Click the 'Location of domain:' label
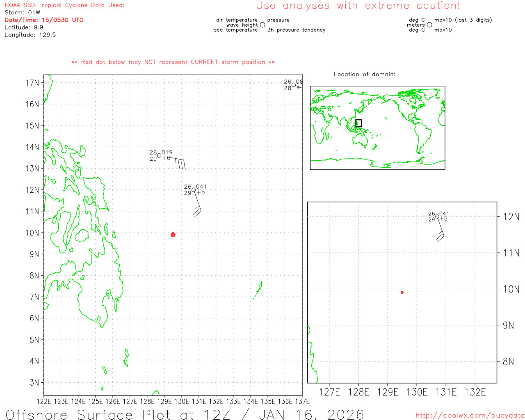The width and height of the screenshot is (525, 420). point(365,74)
